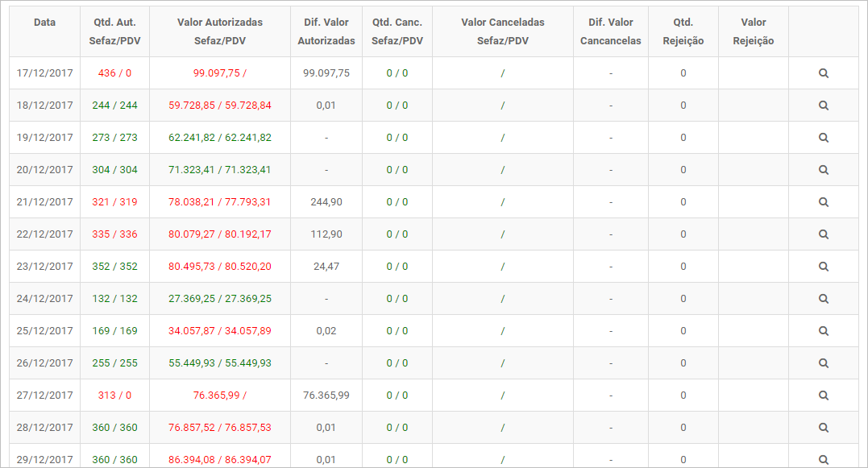868x468 pixels.
Task: Open the 24/12/2017 detail magnifier
Action: point(823,298)
